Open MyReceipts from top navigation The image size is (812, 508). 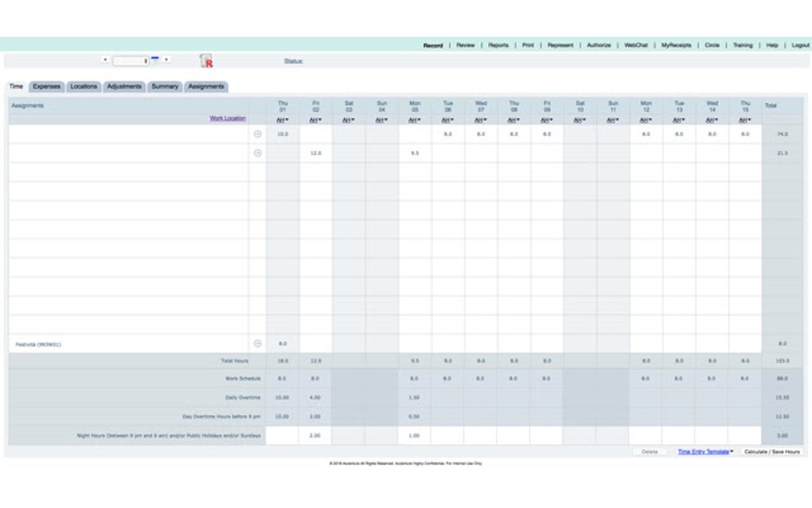coord(676,45)
